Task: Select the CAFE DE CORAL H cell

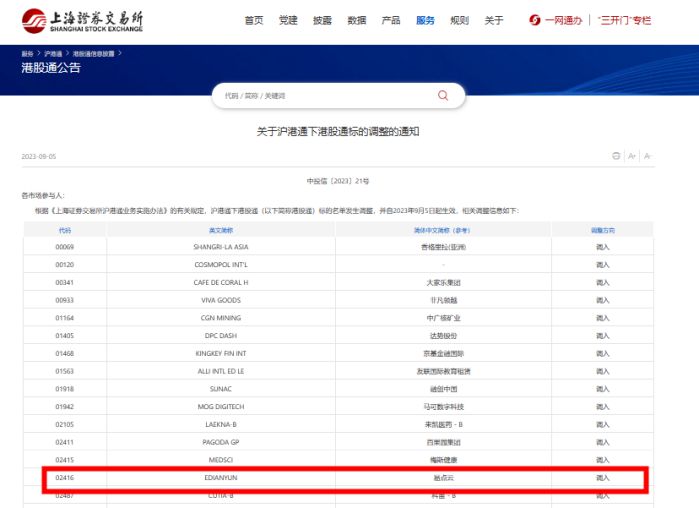Action: [221, 283]
